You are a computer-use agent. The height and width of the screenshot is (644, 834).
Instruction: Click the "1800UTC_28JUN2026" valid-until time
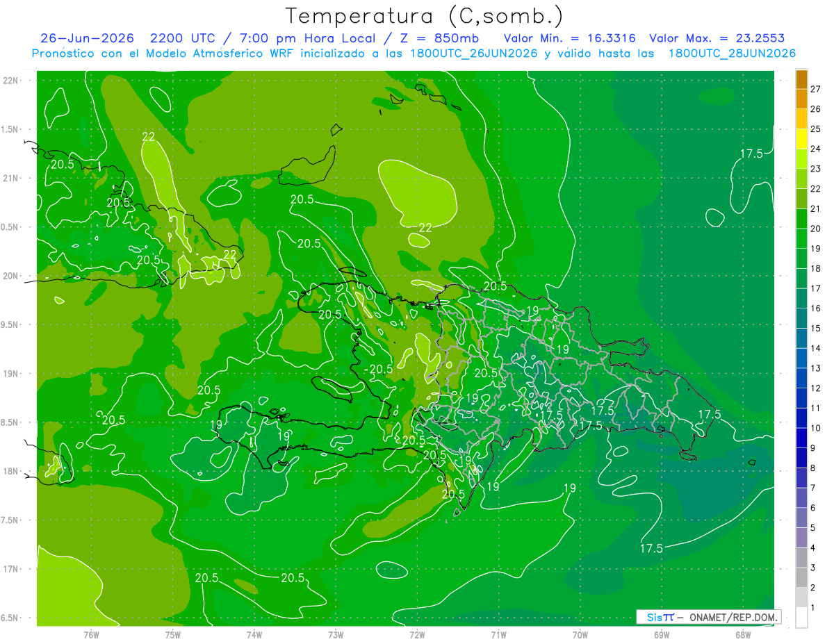point(732,53)
